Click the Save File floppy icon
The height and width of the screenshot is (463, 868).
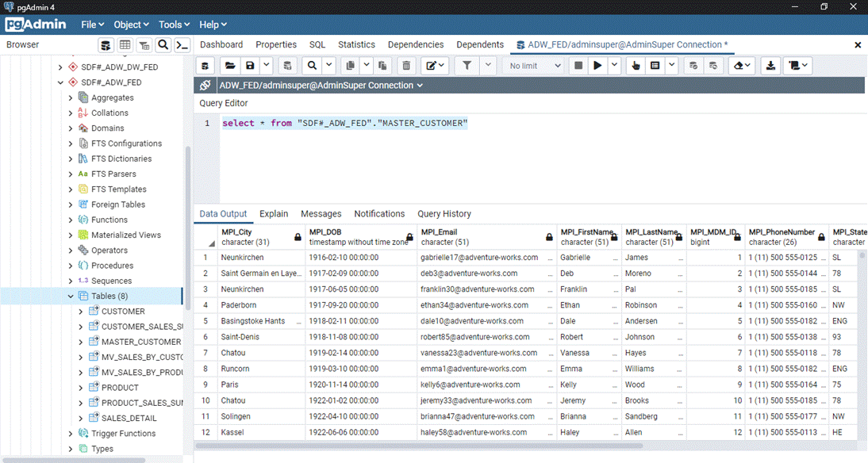[x=250, y=66]
